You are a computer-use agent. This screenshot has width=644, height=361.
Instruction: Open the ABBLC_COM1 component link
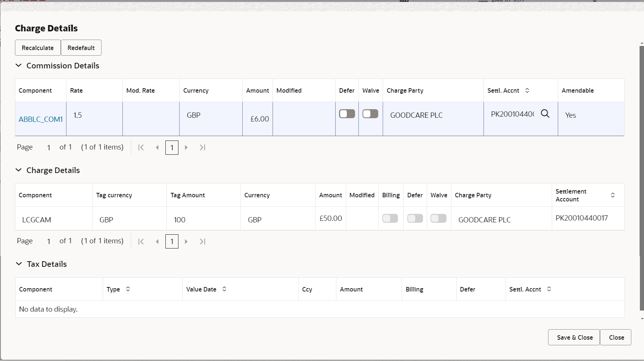[40, 119]
